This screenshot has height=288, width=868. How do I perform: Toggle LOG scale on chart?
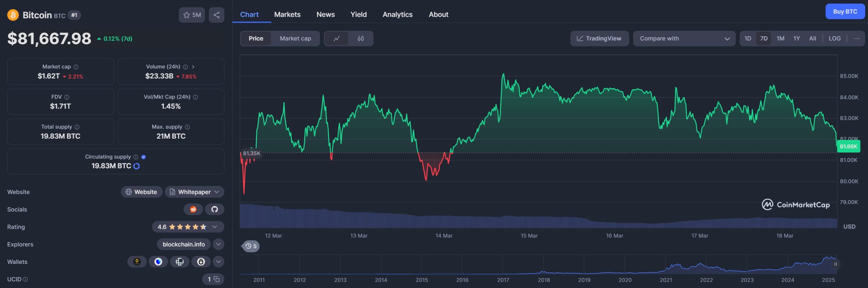point(834,39)
